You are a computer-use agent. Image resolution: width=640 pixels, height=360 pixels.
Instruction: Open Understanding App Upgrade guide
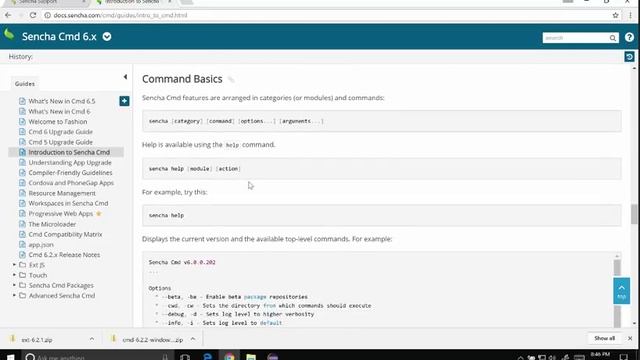click(x=70, y=162)
